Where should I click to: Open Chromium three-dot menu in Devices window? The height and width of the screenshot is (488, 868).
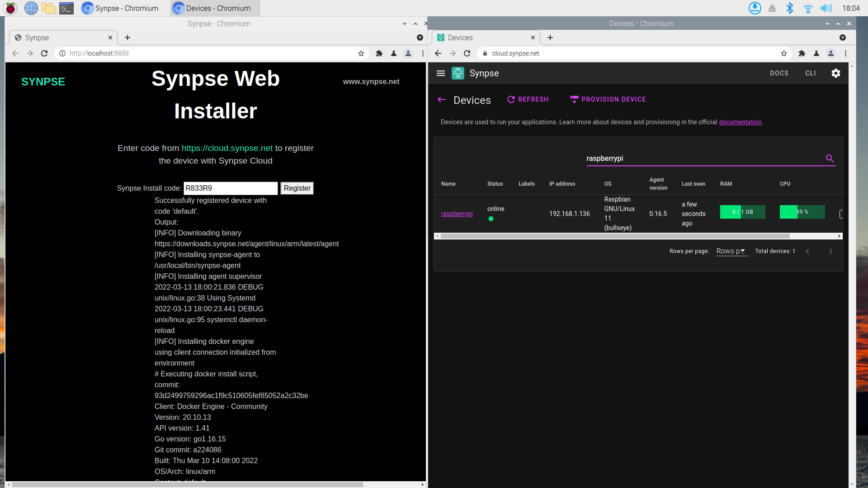click(x=845, y=53)
